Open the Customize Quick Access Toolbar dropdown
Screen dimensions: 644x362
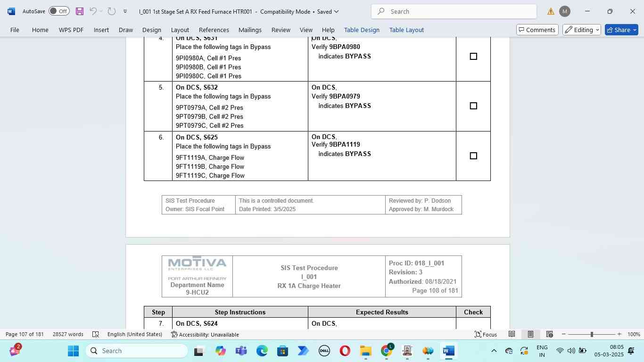click(125, 11)
